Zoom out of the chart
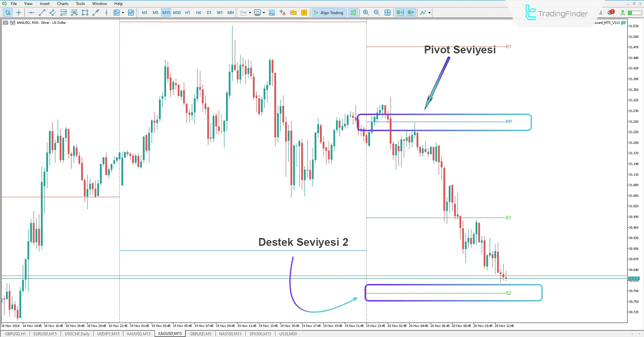This screenshot has width=644, height=337. tap(377, 13)
